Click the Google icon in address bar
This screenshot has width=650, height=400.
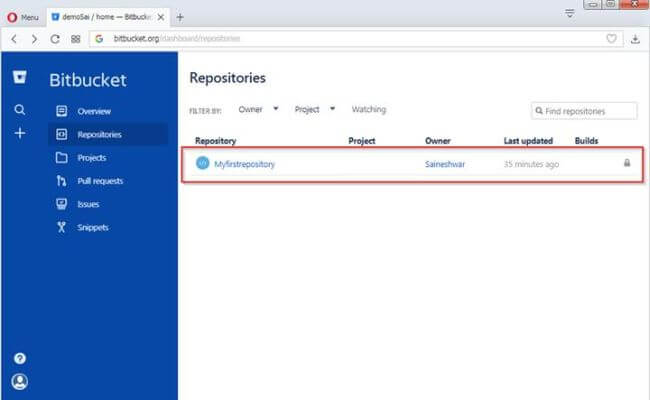[99, 39]
